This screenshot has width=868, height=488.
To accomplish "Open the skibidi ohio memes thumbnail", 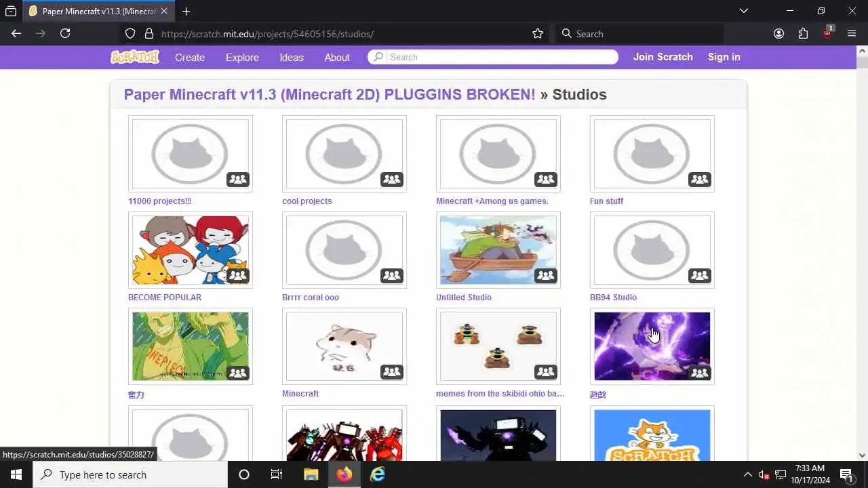I will tap(498, 346).
